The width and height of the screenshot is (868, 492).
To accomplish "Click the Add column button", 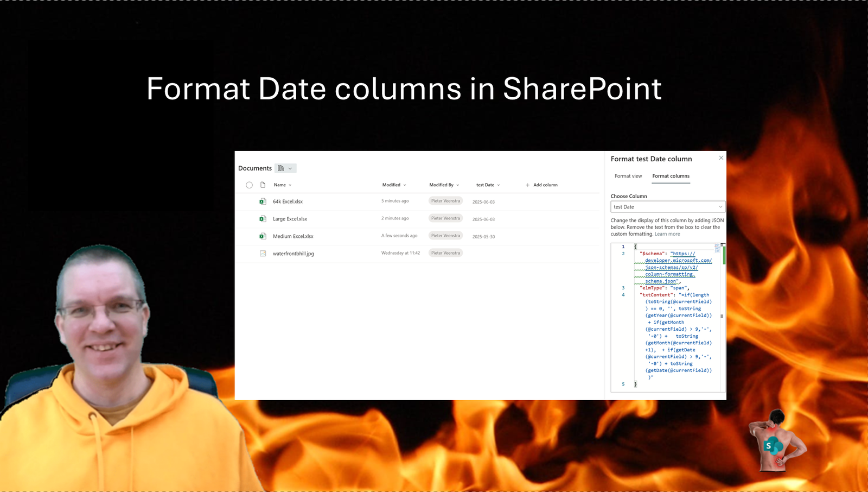I will (x=541, y=185).
